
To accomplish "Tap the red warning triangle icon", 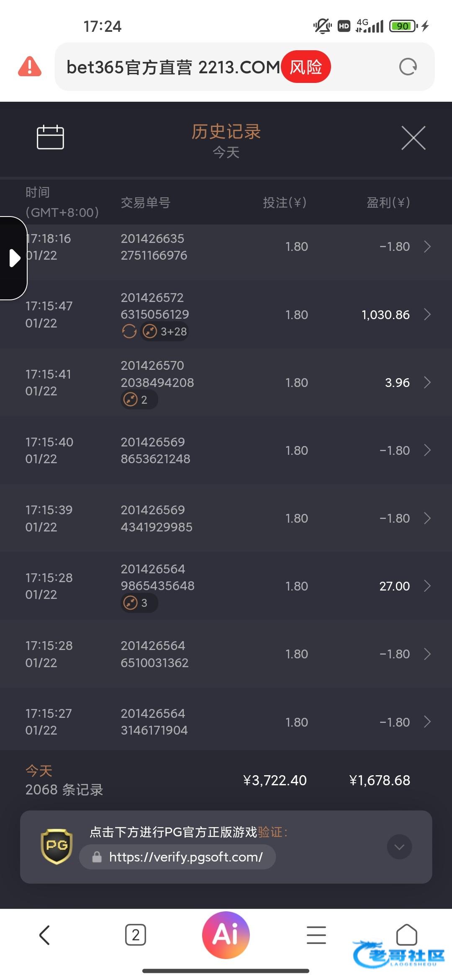I will [30, 67].
